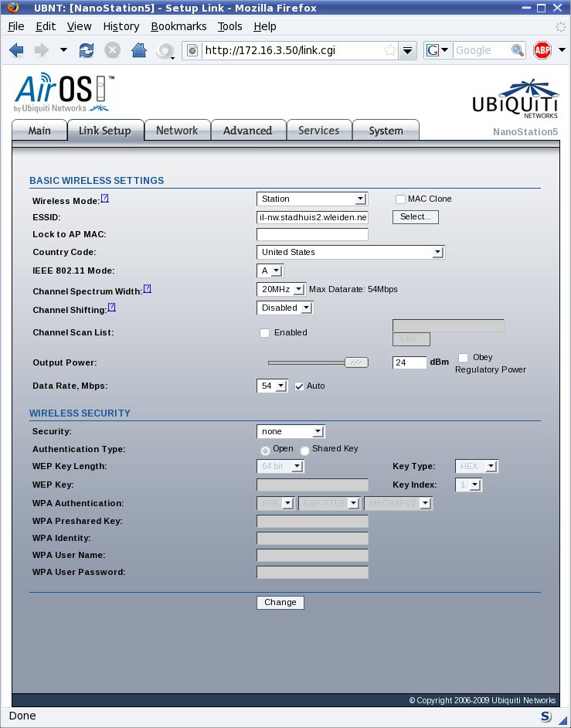Enable the MAC Clone checkbox

(x=400, y=199)
